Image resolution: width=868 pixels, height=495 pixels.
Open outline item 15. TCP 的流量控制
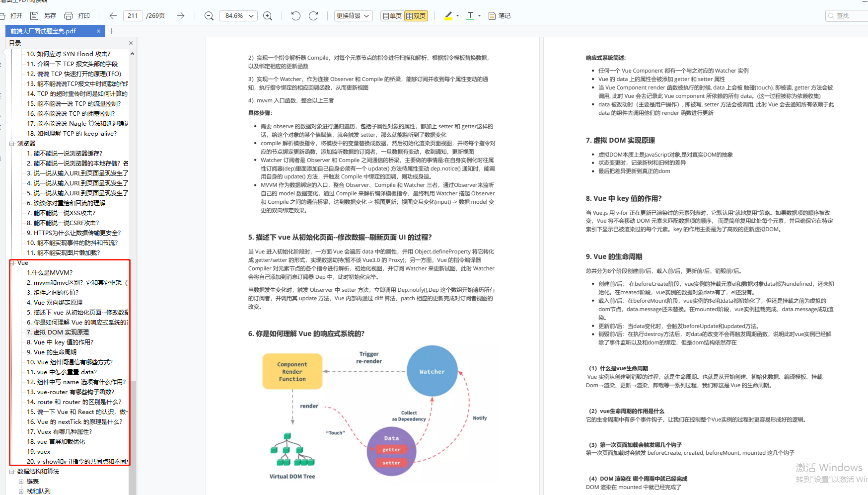coord(74,104)
